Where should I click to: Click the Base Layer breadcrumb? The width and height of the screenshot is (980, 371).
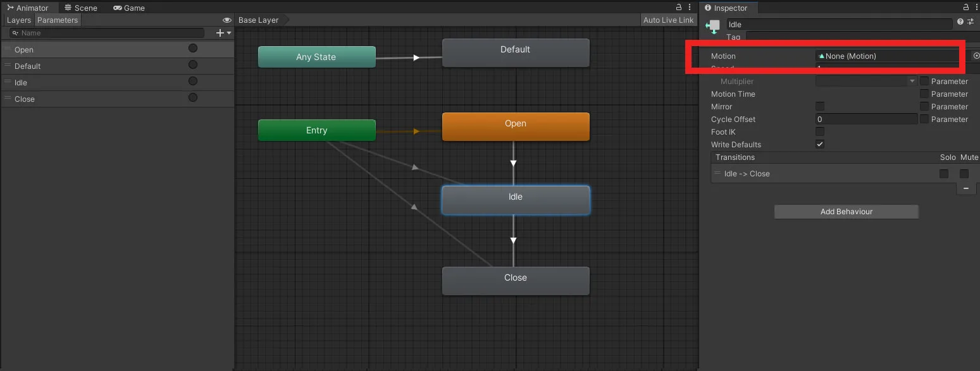point(258,20)
